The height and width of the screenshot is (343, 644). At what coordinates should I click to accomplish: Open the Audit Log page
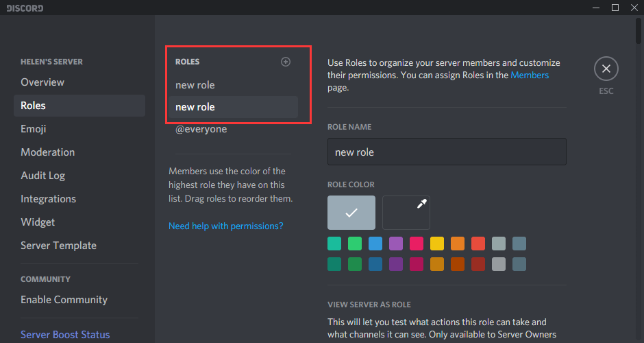(x=43, y=176)
